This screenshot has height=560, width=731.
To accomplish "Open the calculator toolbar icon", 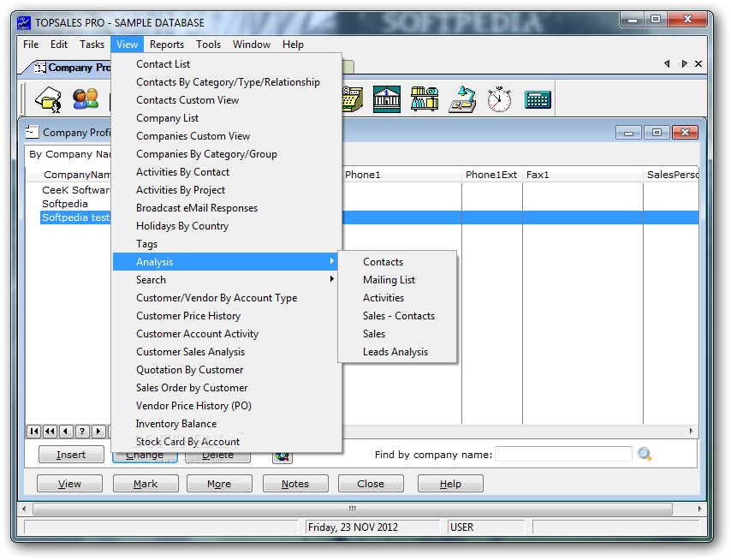I will point(538,99).
